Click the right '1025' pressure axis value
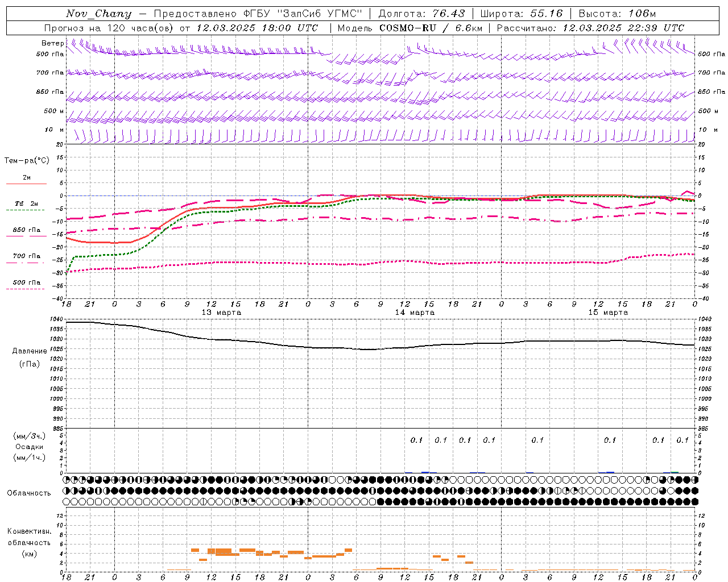 pyautogui.click(x=705, y=349)
